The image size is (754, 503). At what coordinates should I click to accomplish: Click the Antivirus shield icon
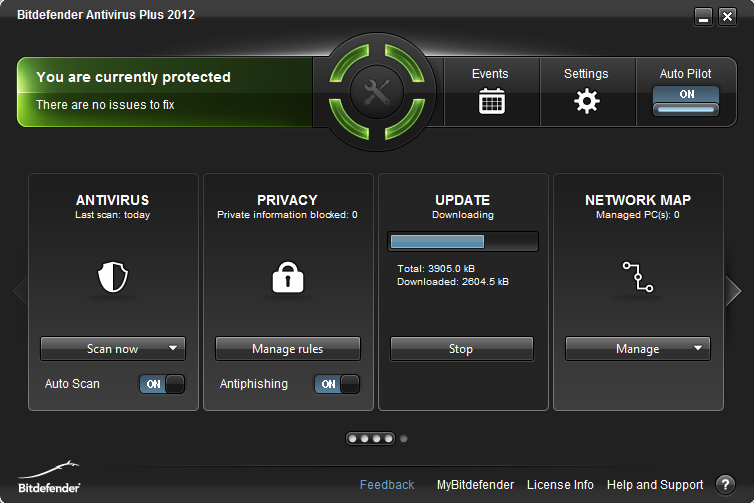(x=113, y=277)
